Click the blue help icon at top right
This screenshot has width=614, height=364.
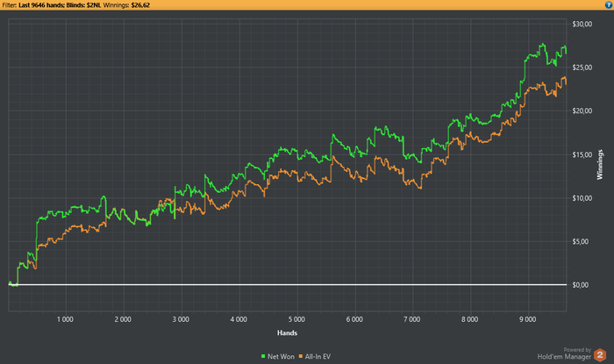(608, 5)
